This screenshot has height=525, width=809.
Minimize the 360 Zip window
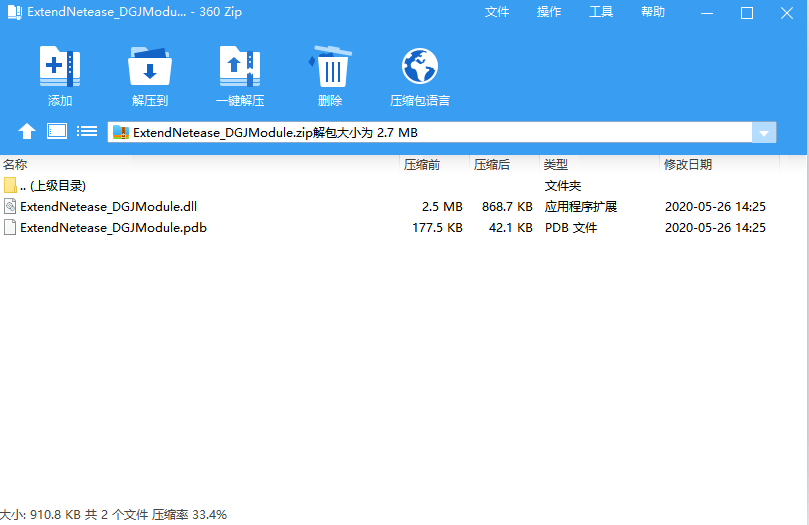(707, 13)
